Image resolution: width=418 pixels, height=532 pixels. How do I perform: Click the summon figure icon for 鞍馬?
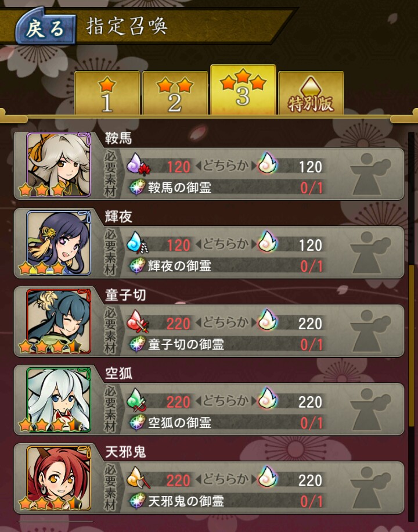pos(370,174)
